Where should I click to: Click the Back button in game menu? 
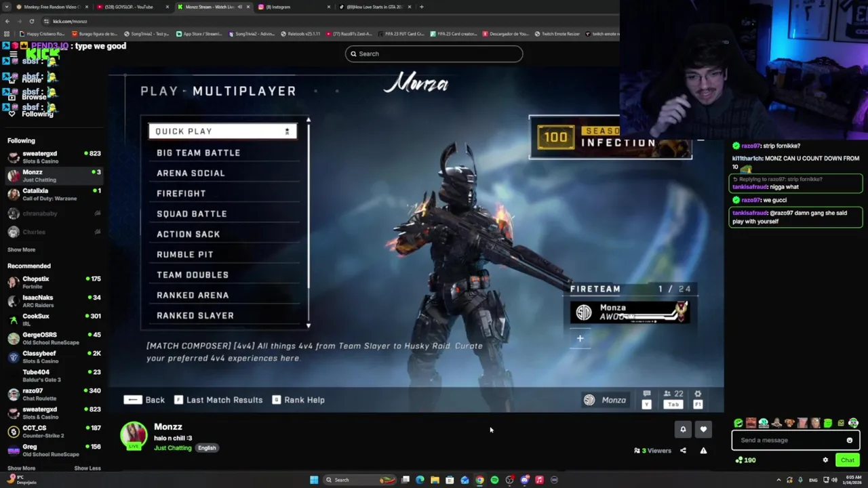144,400
